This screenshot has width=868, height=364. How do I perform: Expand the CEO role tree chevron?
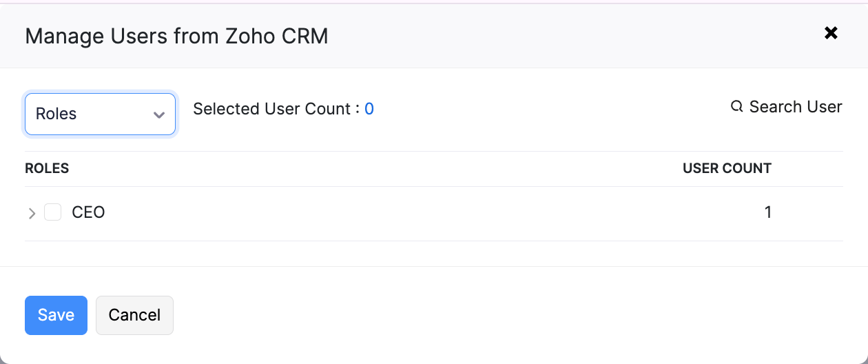pos(32,213)
